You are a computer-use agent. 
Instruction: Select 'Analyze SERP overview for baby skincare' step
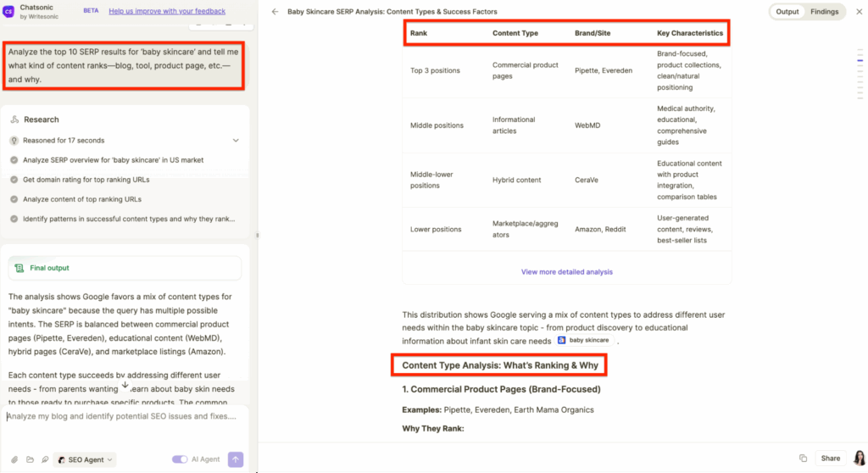[x=113, y=160]
